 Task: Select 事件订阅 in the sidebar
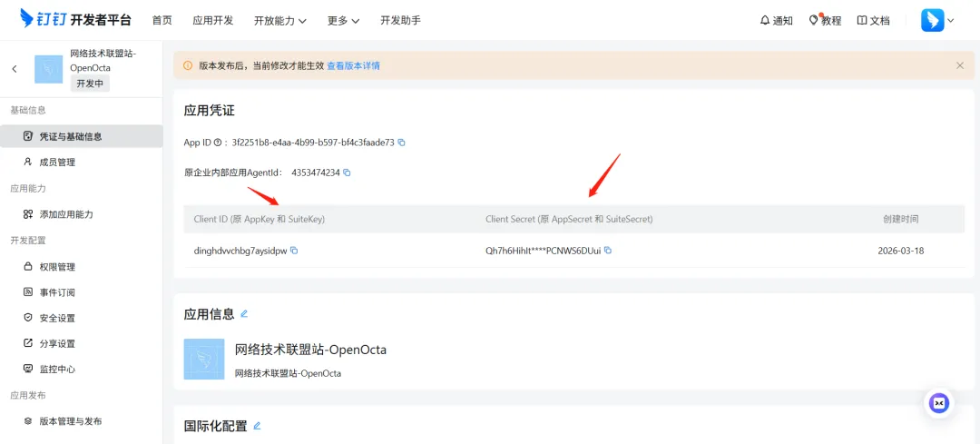click(82, 292)
